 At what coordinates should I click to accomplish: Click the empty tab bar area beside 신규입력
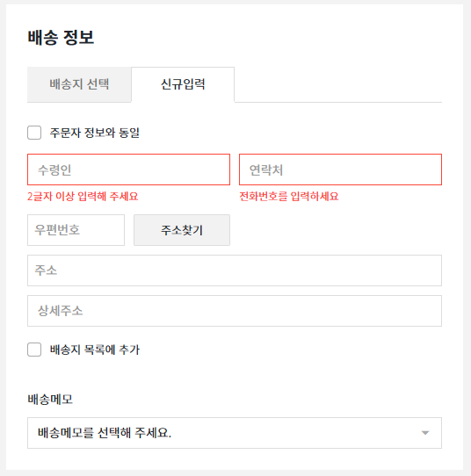(x=338, y=84)
